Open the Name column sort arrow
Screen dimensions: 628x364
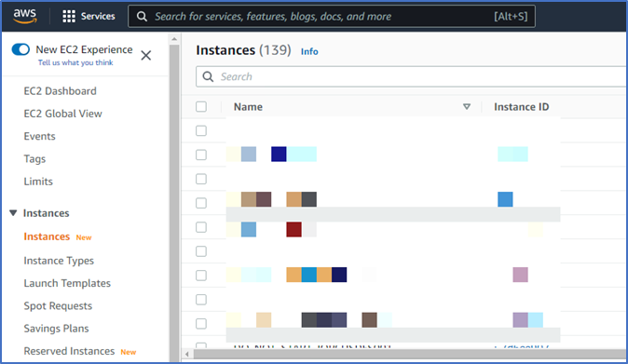[467, 107]
